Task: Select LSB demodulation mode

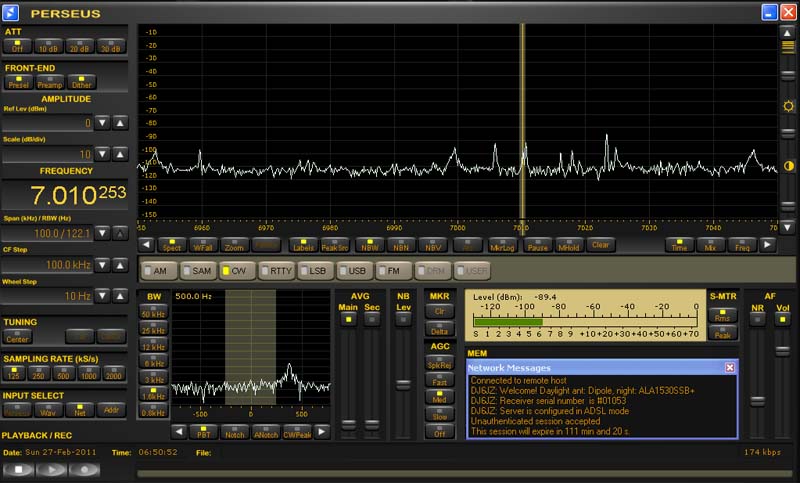Action: [x=315, y=271]
